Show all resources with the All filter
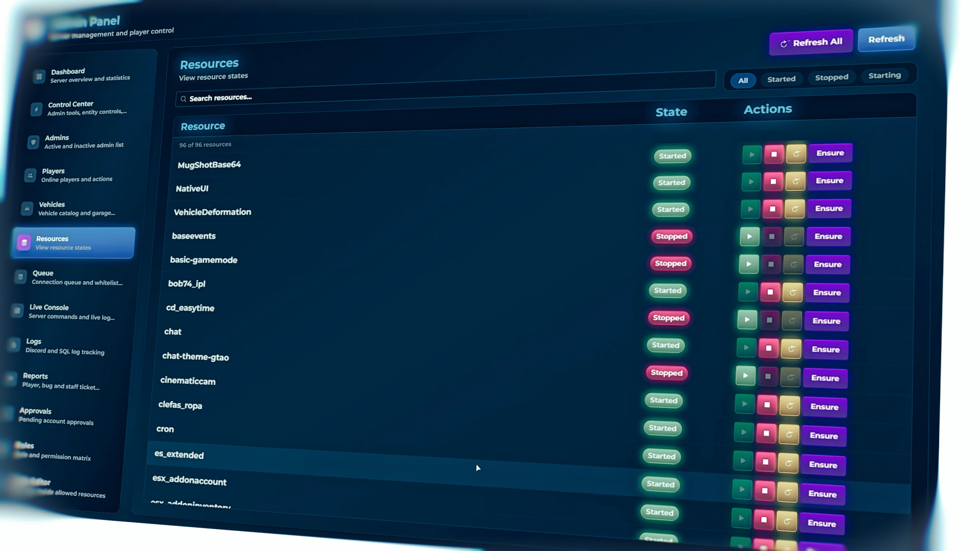 tap(743, 80)
